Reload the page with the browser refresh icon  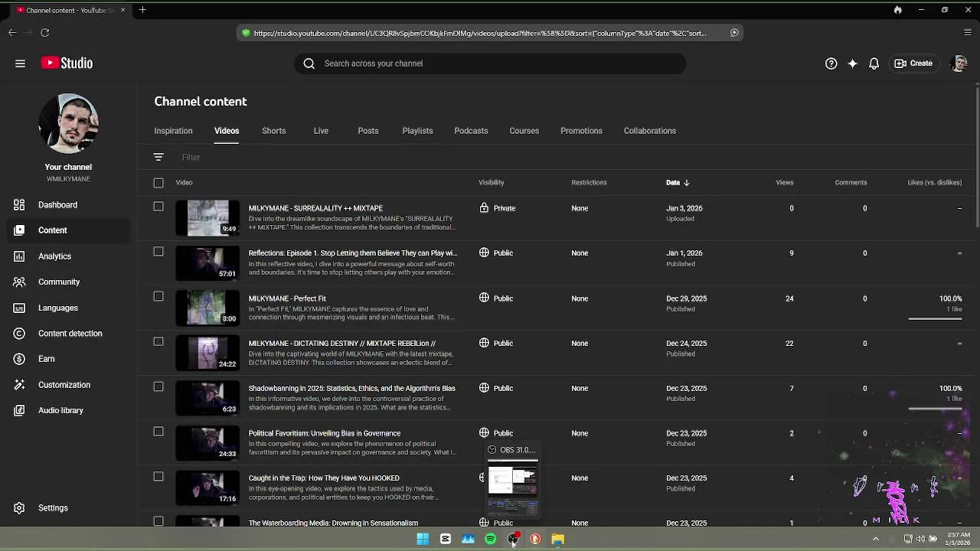[45, 33]
